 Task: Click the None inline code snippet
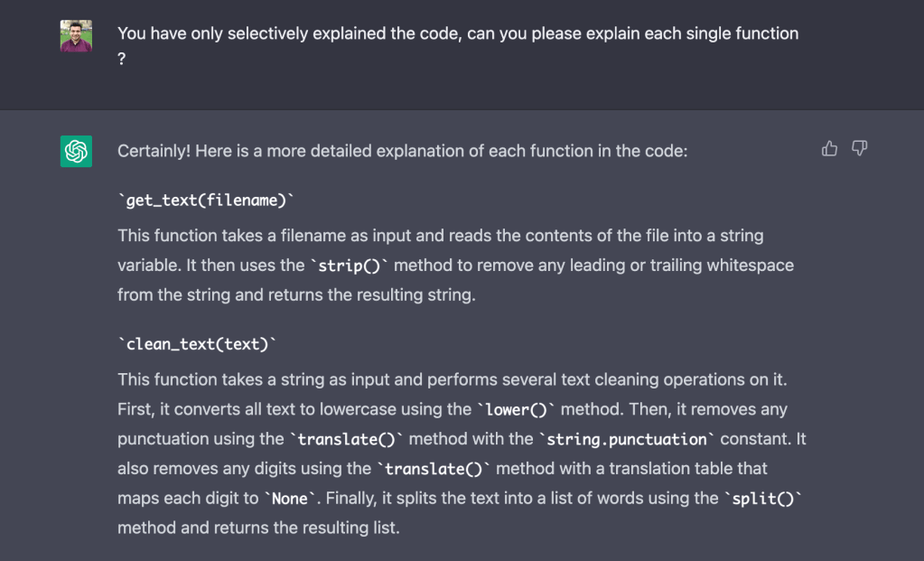pos(290,499)
